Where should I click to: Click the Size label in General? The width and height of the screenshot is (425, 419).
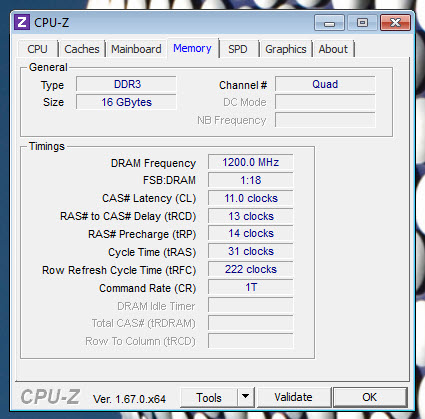point(53,102)
